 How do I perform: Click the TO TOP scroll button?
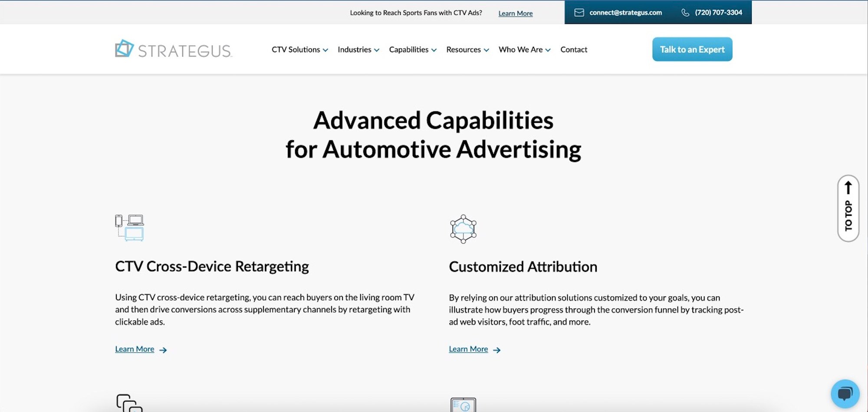[x=848, y=208]
